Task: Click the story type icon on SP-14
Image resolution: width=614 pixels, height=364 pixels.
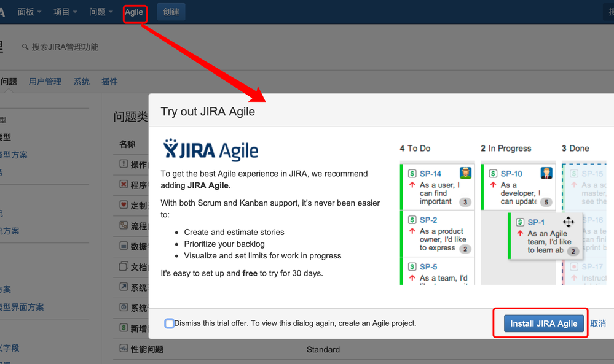Action: click(412, 174)
